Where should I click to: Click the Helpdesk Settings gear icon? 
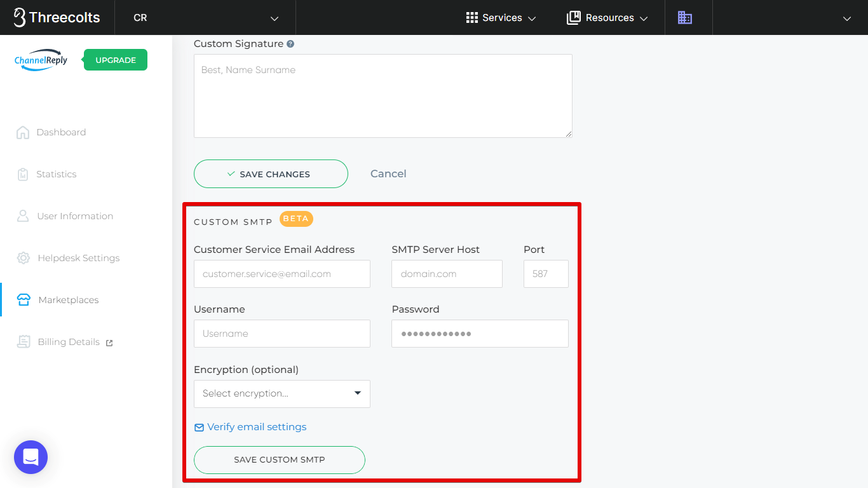pyautogui.click(x=24, y=258)
